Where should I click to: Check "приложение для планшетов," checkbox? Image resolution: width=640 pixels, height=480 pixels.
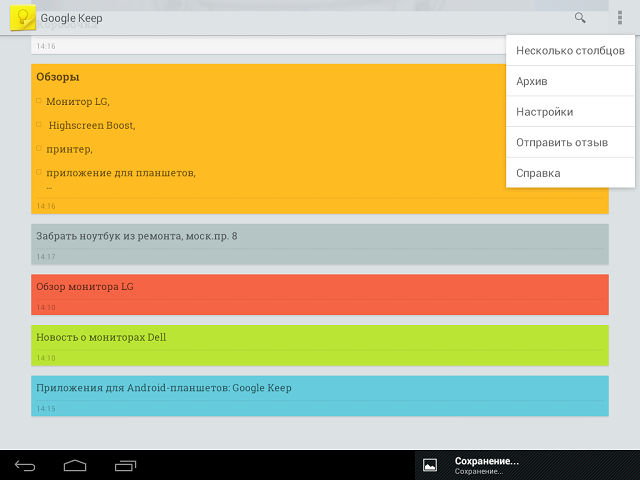[39, 172]
